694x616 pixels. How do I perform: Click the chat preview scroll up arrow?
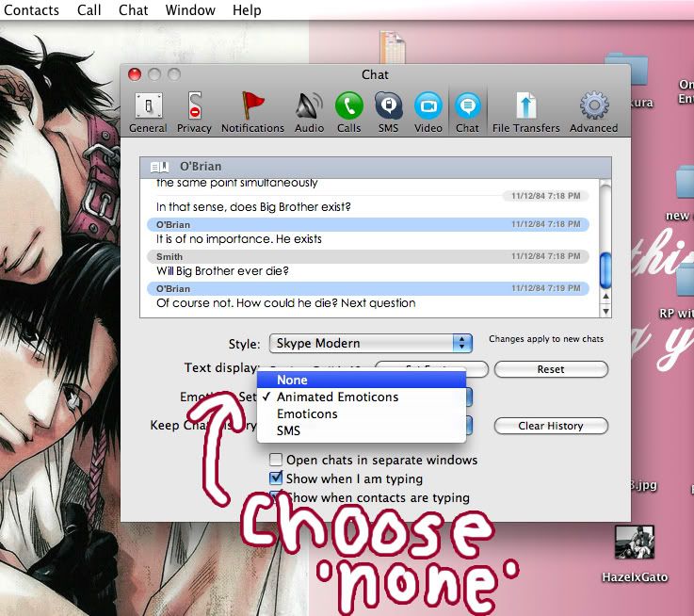605,296
